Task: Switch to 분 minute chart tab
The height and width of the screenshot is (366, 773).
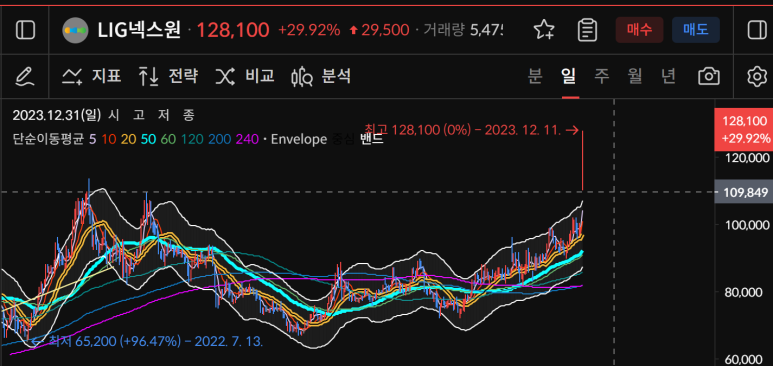Action: [x=535, y=76]
